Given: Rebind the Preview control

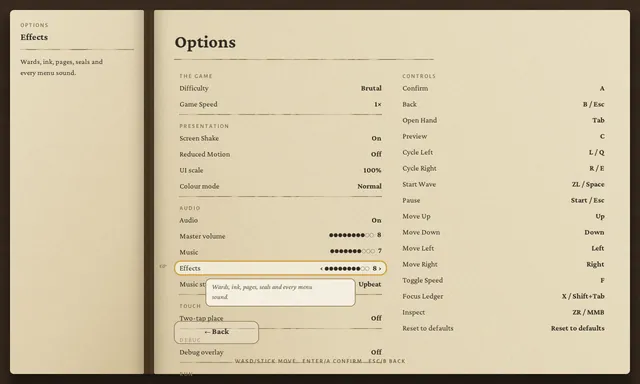Looking at the screenshot, I should 503,136.
